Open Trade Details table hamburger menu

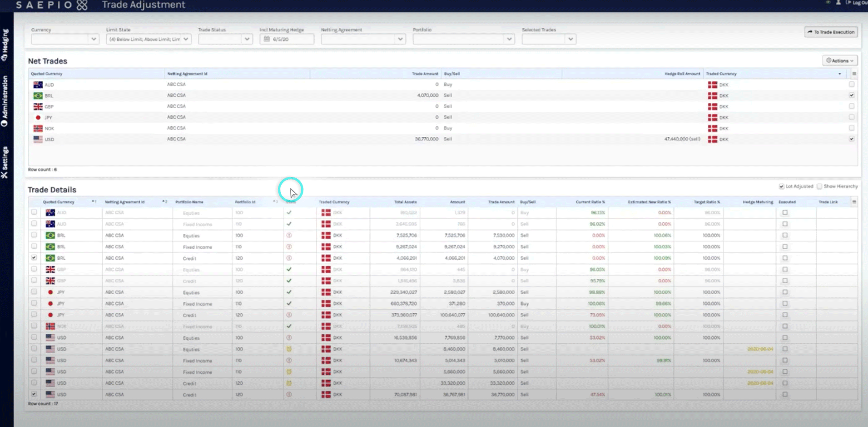854,202
